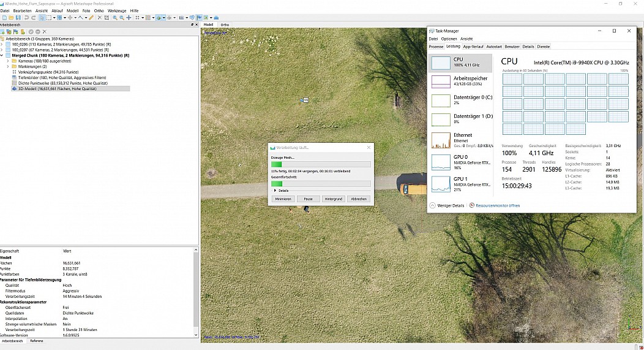This screenshot has width=644, height=350.
Task: Click the navigation arrow cursor tool
Action: coord(41,17)
